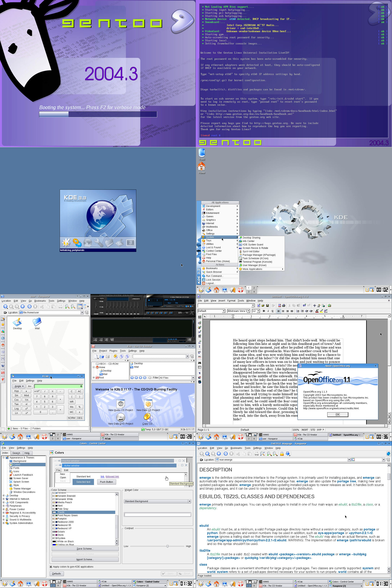Image resolution: width=392 pixels, height=588 pixels.
Task: Click the binoculars Find icon in OpenOffice sidebar
Action: click(x=199, y=363)
